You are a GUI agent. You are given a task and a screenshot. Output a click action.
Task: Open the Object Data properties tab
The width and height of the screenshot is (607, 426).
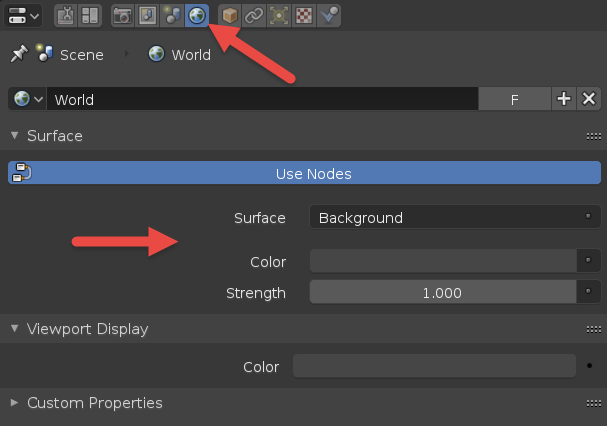pos(279,16)
